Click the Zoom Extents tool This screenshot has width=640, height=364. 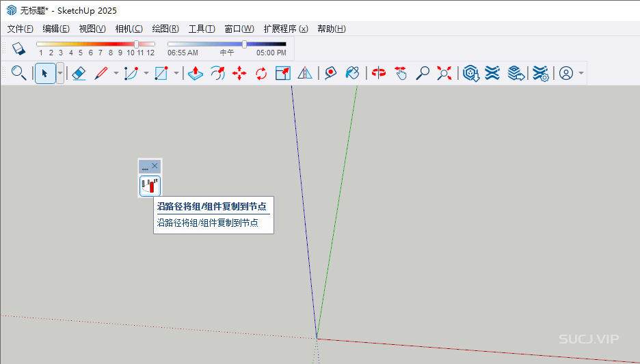[x=444, y=73]
